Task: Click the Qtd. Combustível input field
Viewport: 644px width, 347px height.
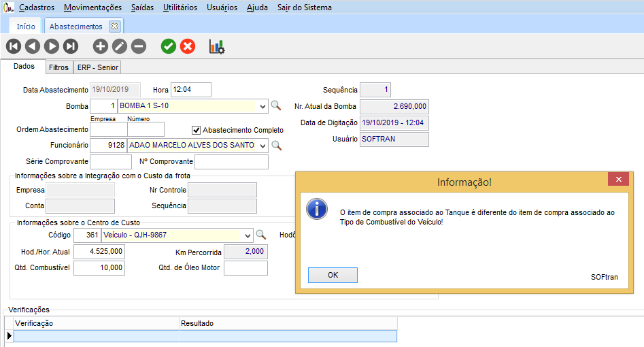Action: pyautogui.click(x=99, y=268)
